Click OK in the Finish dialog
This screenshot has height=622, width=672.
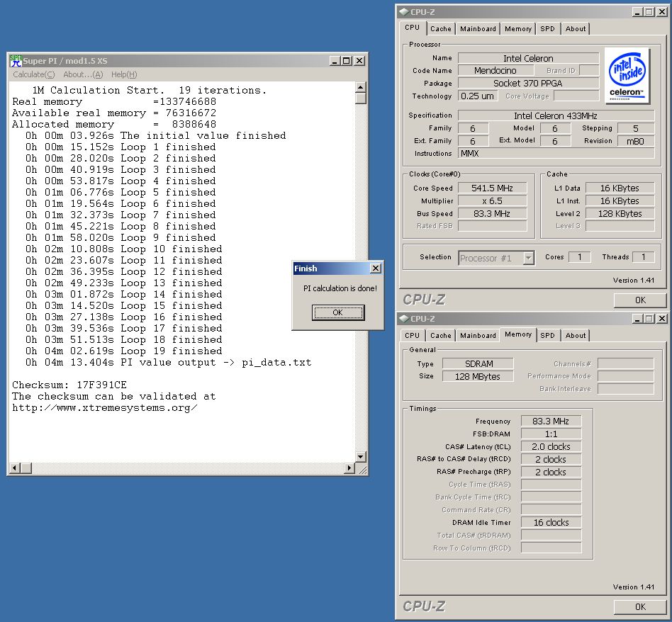pyautogui.click(x=338, y=312)
